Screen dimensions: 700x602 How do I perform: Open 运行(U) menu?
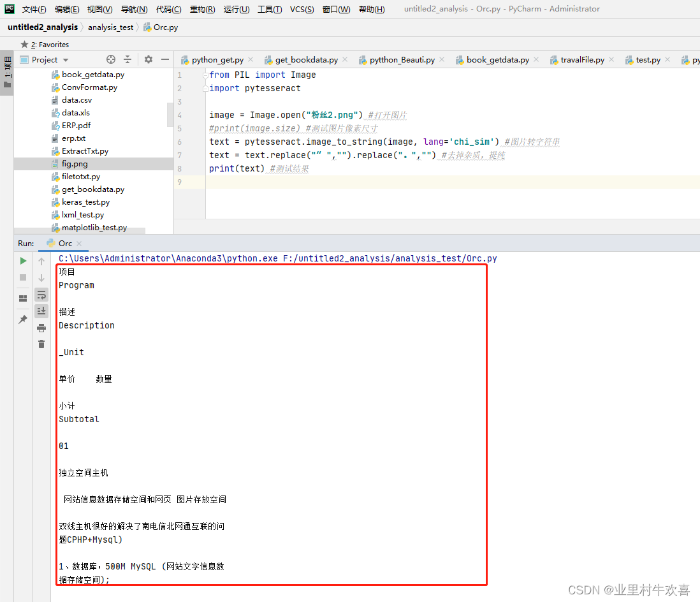click(x=237, y=10)
